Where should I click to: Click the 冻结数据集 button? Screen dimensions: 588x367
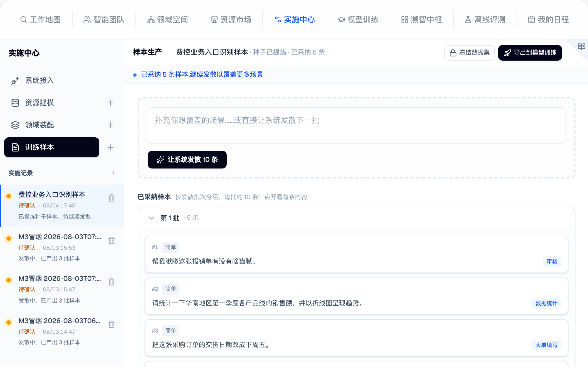[x=470, y=53]
